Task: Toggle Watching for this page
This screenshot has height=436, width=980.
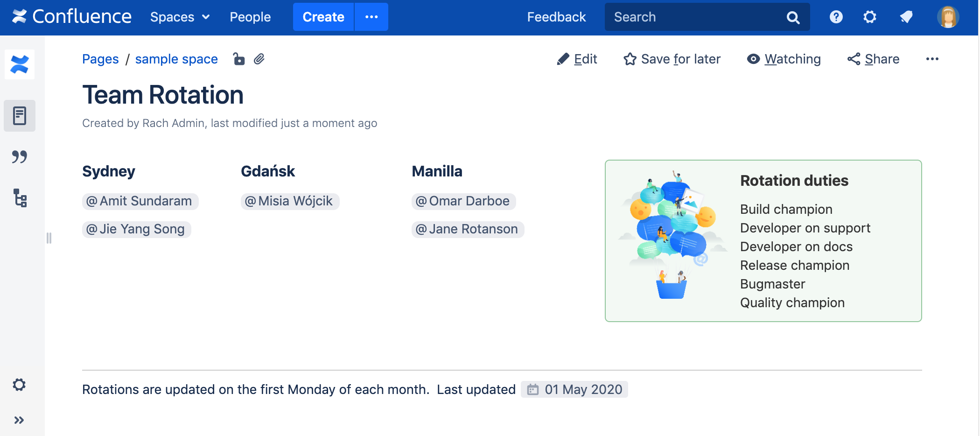Action: 784,59
